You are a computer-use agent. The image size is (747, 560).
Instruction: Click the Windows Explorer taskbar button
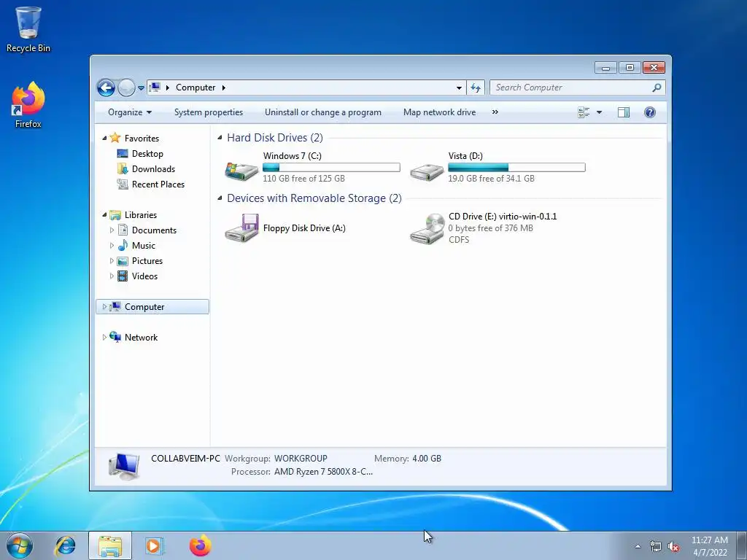(x=110, y=545)
